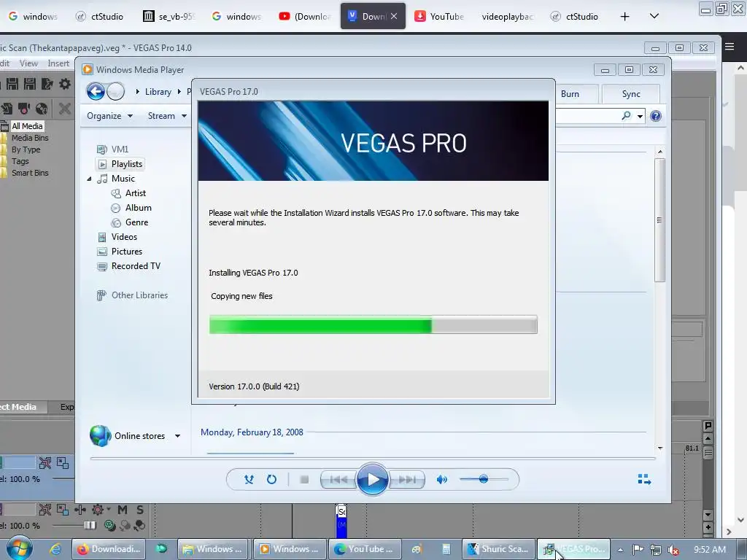
Task: Skip to next track
Action: [x=406, y=480]
